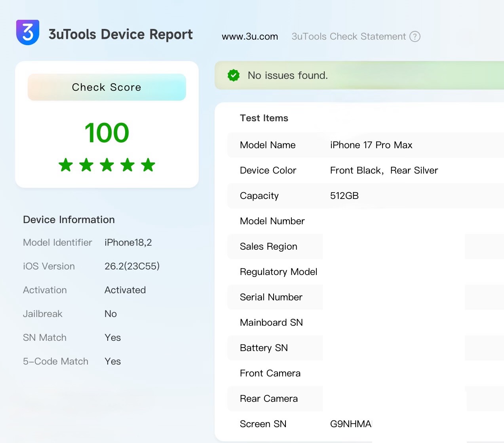
Task: Click the Activation label
Action: pos(45,290)
